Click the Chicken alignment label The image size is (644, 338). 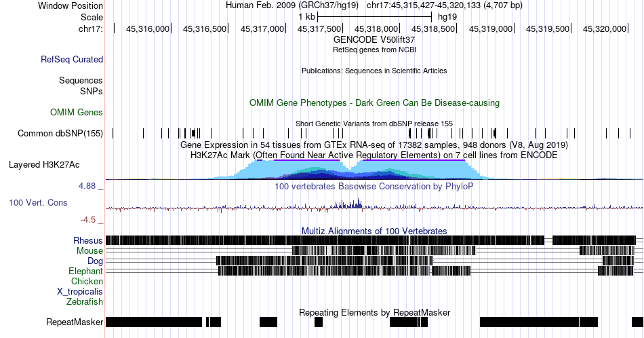(x=87, y=281)
